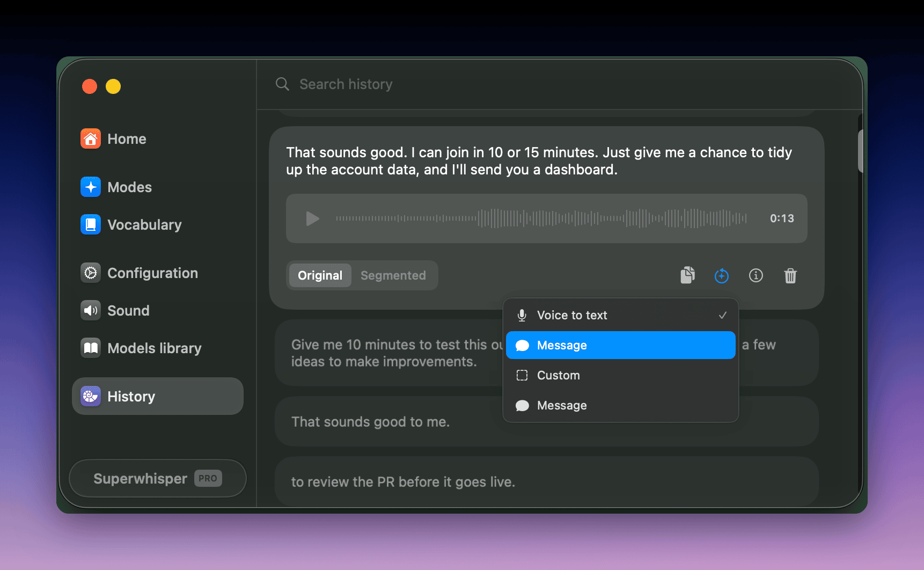Click the dashed square icon beside Custom
The height and width of the screenshot is (570, 924).
click(522, 375)
